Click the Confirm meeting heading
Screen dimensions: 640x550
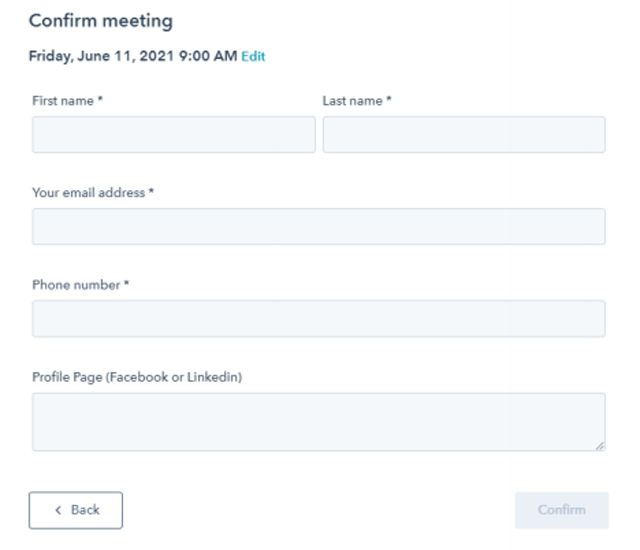tap(101, 21)
